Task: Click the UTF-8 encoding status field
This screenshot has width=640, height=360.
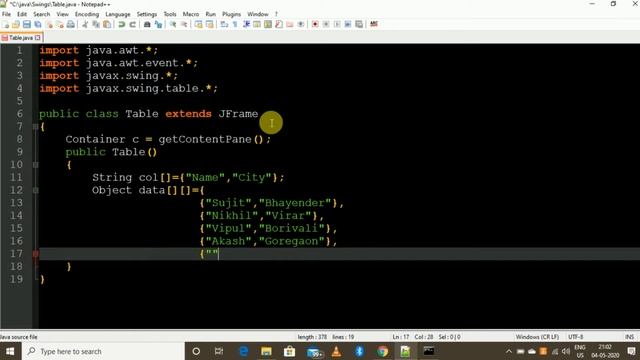Action: 576,337
